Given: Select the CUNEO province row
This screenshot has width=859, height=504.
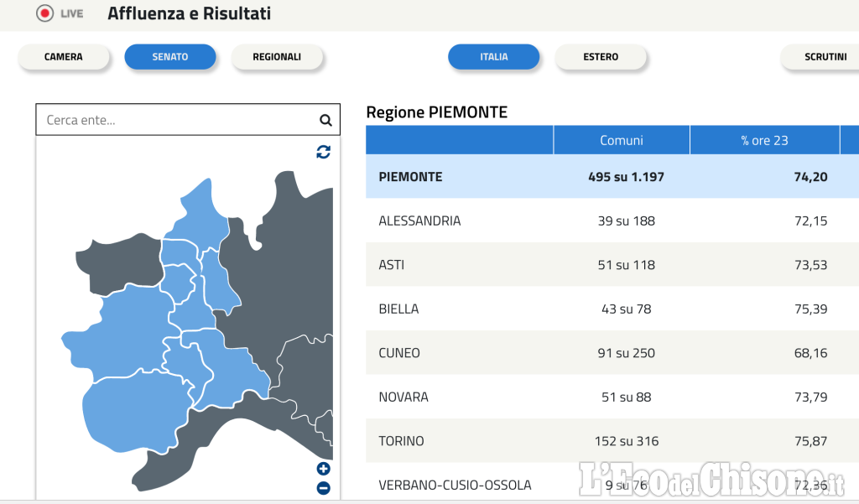Looking at the screenshot, I should coord(612,353).
